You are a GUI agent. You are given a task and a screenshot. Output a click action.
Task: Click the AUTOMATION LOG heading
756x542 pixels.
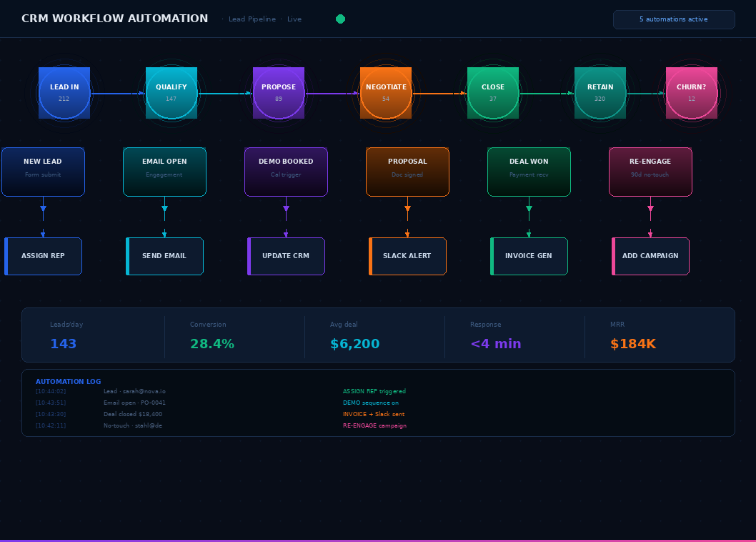point(69,381)
